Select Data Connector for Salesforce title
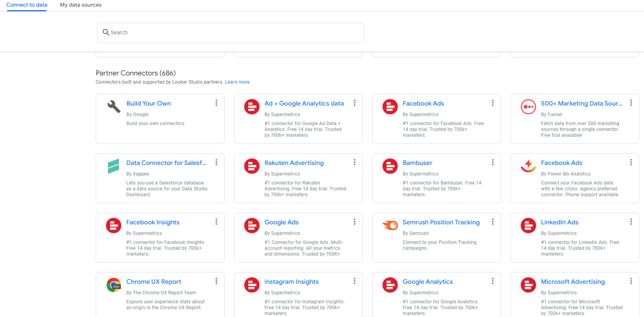The height and width of the screenshot is (317, 644). coord(166,163)
